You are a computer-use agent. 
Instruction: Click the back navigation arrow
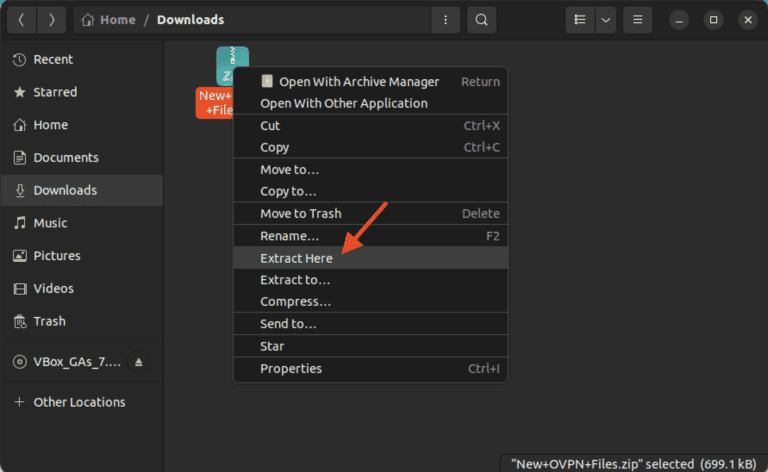pos(22,20)
